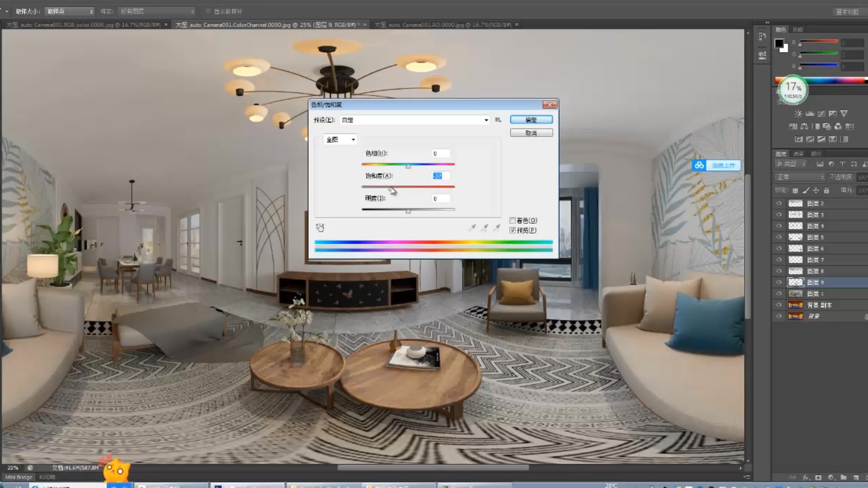Click the lightness slider handle

(x=408, y=211)
